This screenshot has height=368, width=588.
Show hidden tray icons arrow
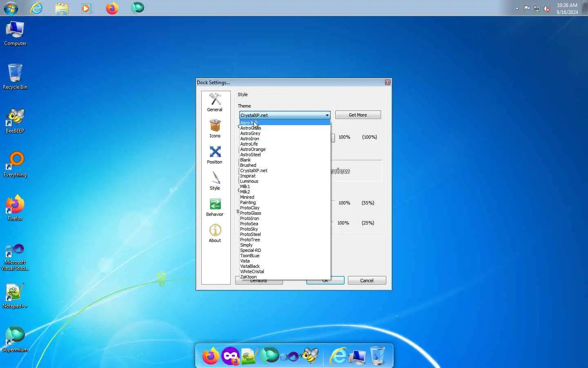pos(517,9)
